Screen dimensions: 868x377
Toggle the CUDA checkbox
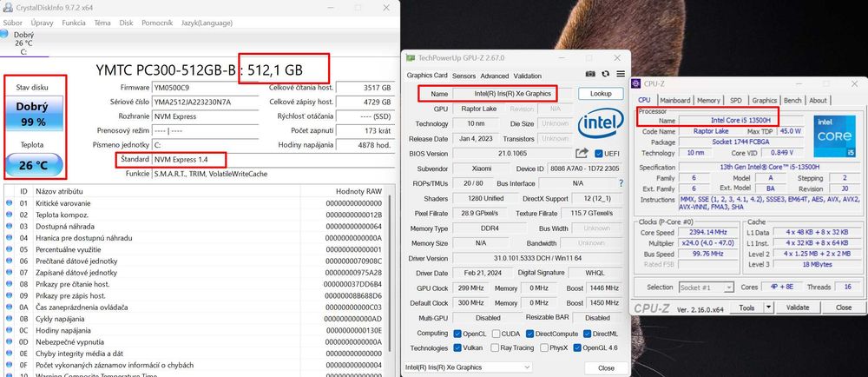point(496,334)
